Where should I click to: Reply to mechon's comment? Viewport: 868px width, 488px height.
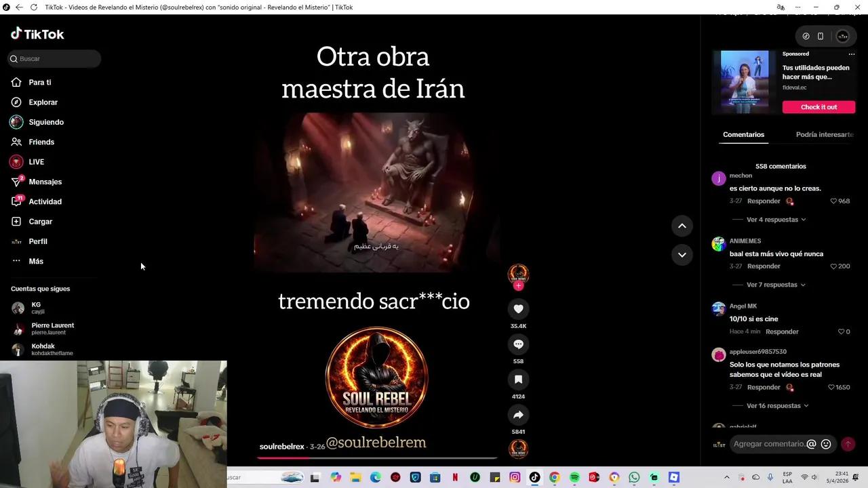point(764,201)
